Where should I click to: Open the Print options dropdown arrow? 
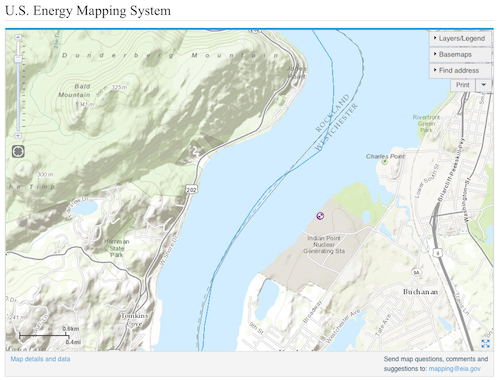tap(483, 85)
